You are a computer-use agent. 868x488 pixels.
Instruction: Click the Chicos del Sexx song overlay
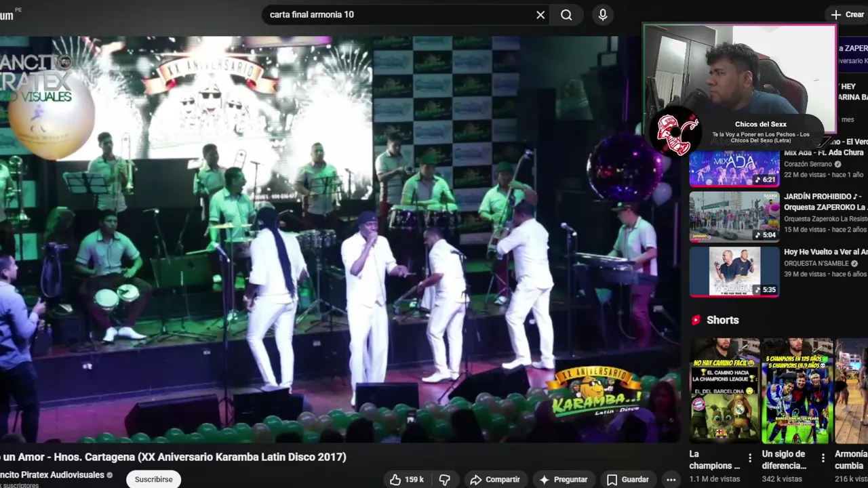point(739,131)
